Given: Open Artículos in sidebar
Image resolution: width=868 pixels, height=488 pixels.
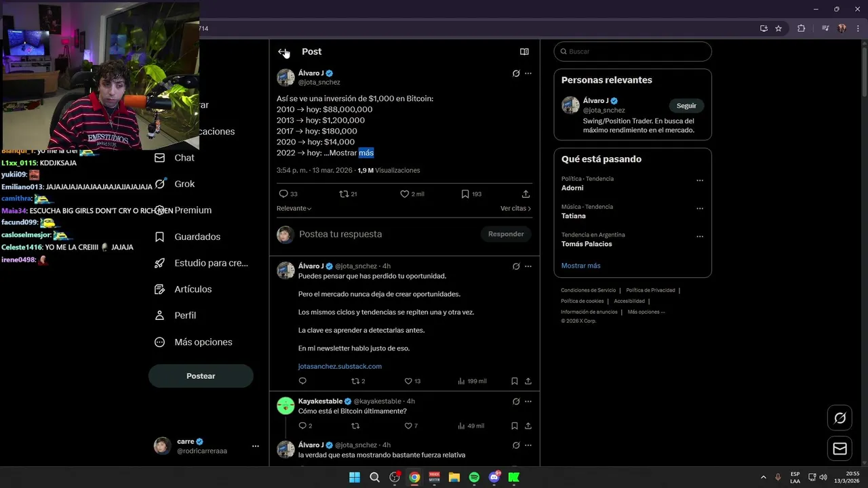Looking at the screenshot, I should click(183, 289).
